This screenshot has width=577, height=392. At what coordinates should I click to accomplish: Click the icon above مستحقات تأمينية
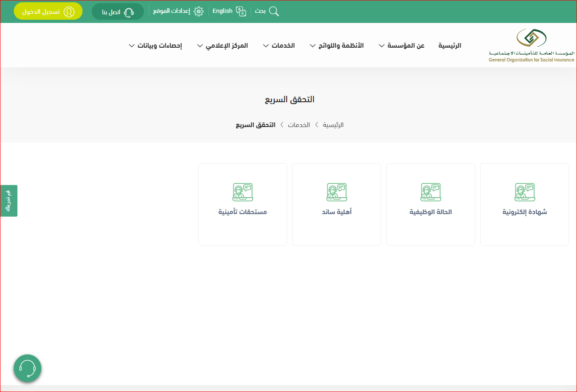click(x=243, y=192)
